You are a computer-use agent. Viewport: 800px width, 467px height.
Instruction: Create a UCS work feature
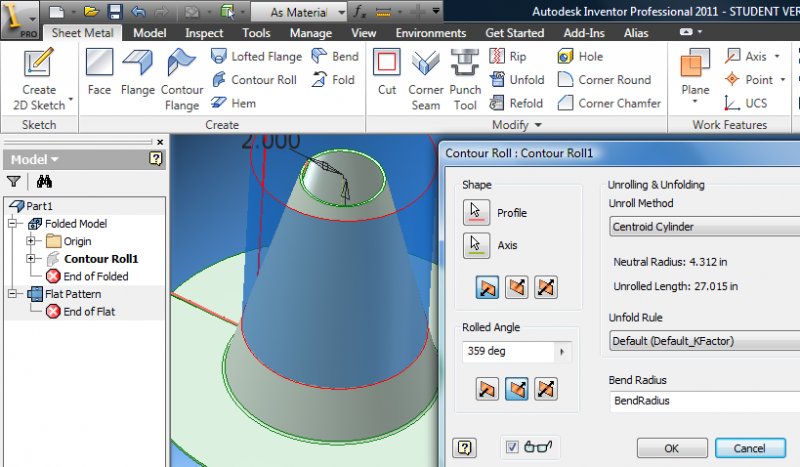745,103
